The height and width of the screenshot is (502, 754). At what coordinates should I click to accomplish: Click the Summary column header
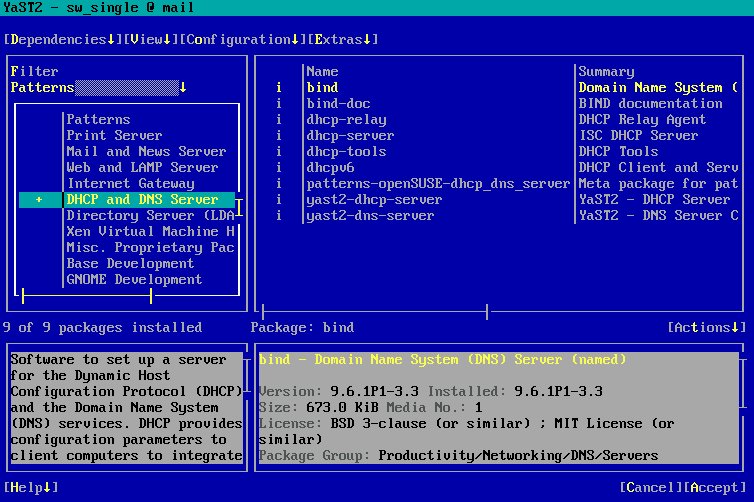(x=606, y=72)
